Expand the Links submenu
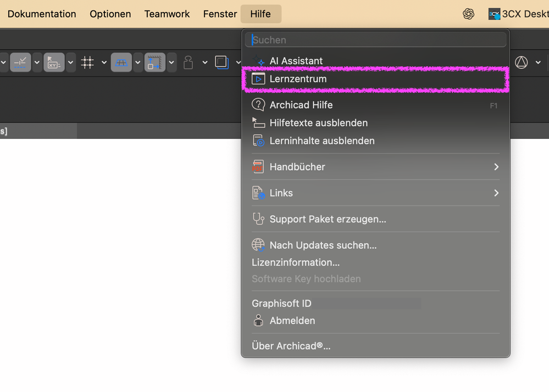This screenshot has width=549, height=392. click(496, 193)
